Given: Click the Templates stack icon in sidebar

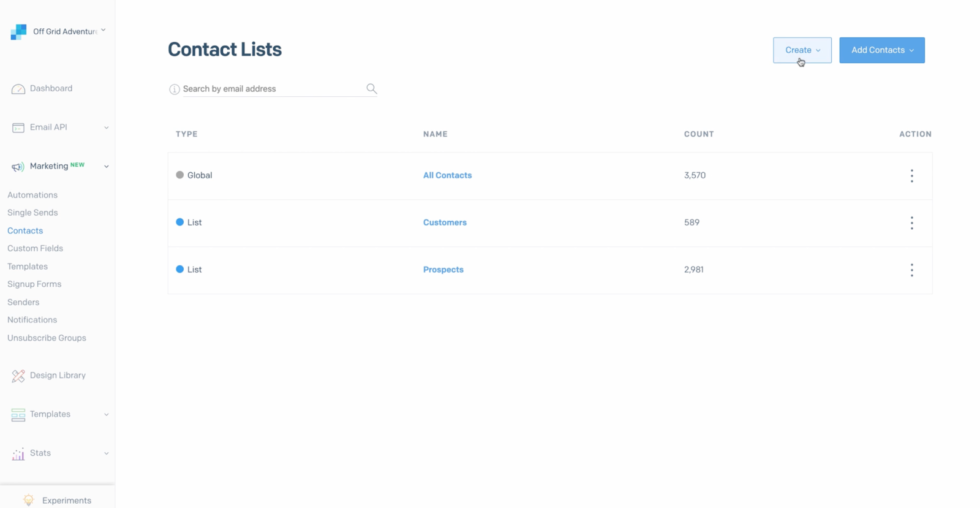Looking at the screenshot, I should pos(17,414).
